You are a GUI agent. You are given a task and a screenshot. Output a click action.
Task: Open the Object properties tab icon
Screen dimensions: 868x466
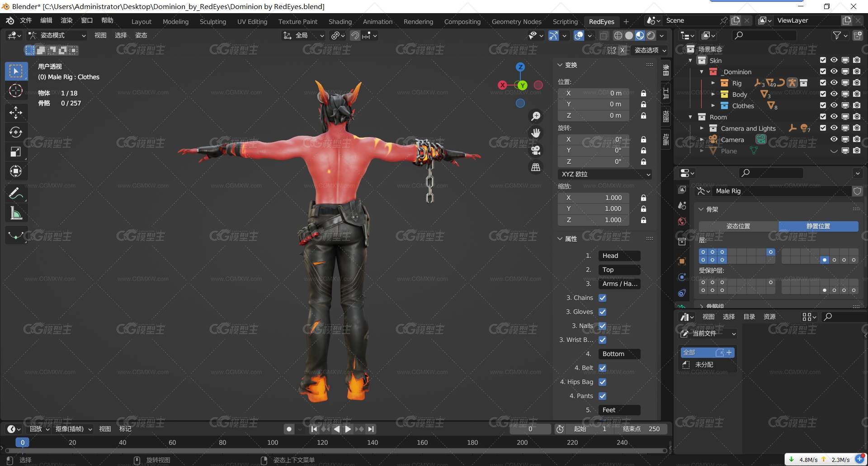(682, 261)
